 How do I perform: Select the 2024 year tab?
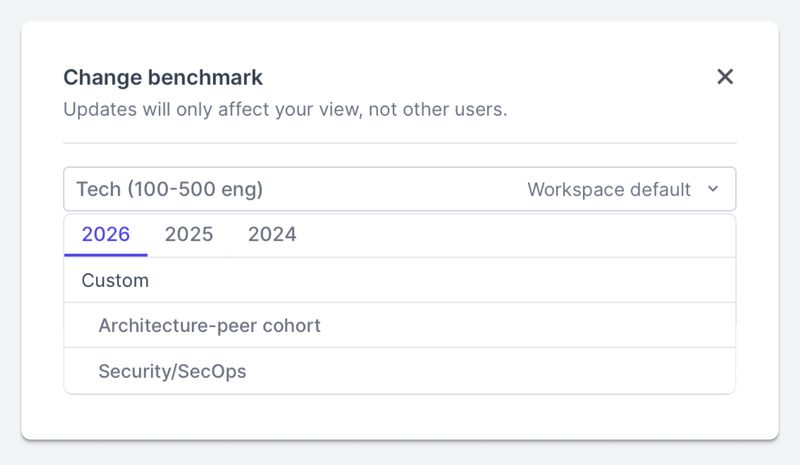point(272,235)
